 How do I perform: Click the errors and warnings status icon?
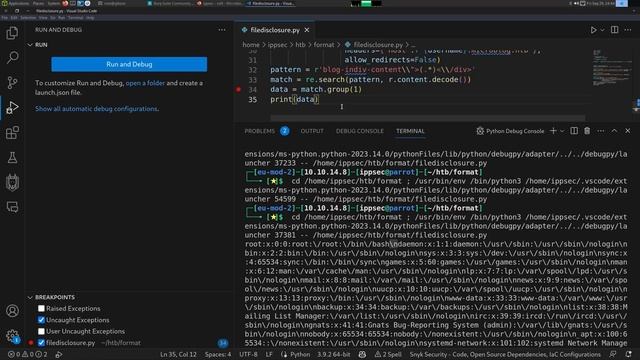point(28,354)
